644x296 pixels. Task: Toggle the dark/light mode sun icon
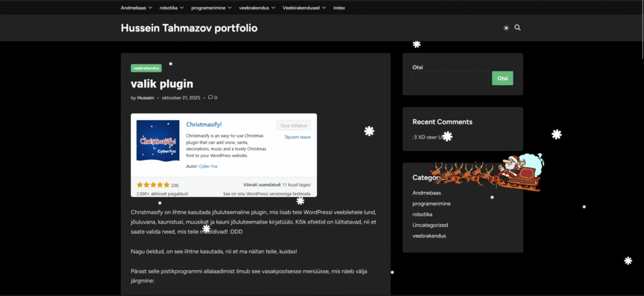click(x=506, y=28)
